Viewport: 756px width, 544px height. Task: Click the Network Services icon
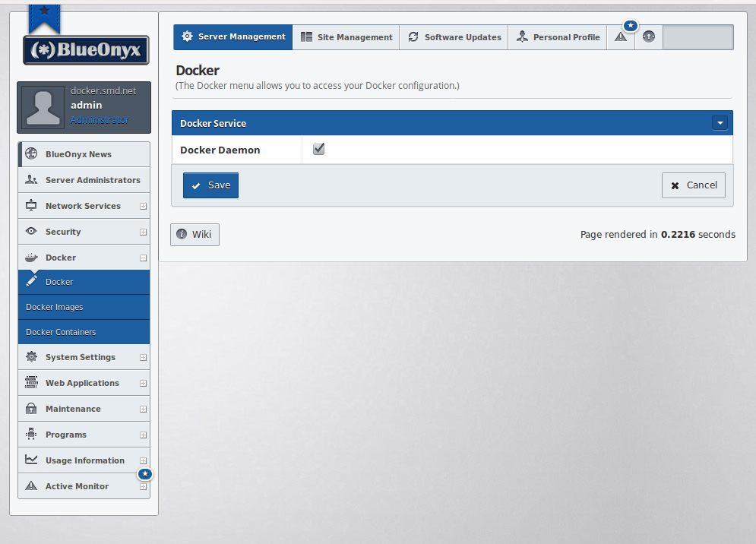tap(31, 205)
